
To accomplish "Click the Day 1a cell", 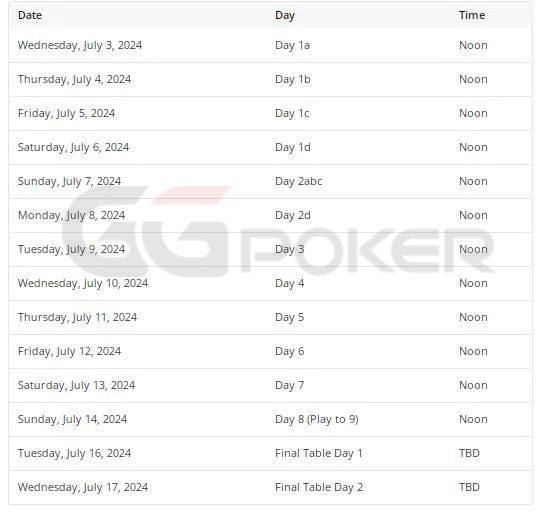I will [x=292, y=45].
